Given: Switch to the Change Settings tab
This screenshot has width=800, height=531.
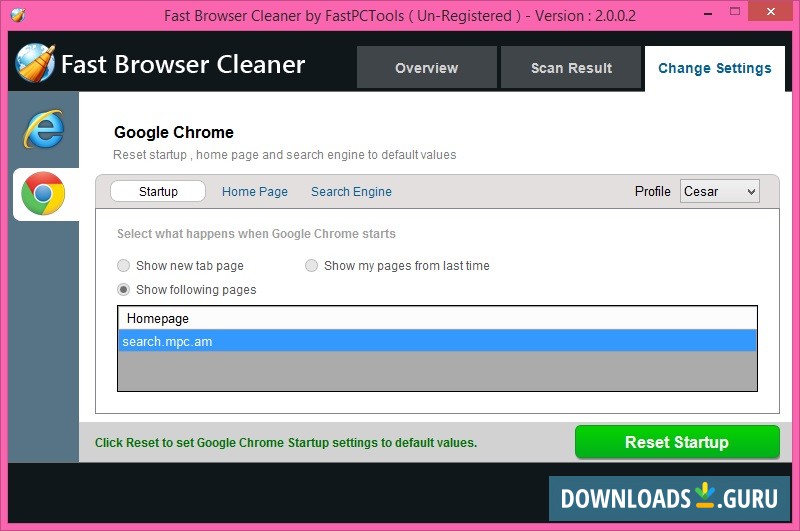Looking at the screenshot, I should click(714, 68).
